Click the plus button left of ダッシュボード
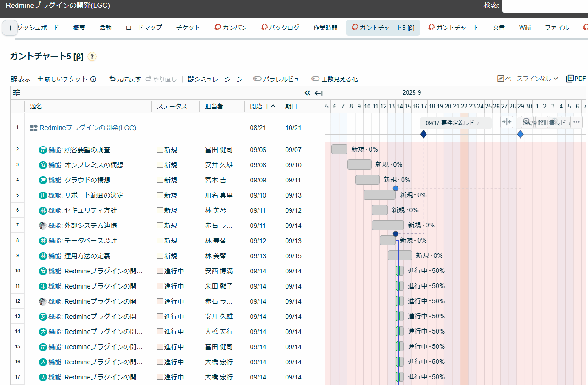588x385 pixels. pyautogui.click(x=10, y=28)
